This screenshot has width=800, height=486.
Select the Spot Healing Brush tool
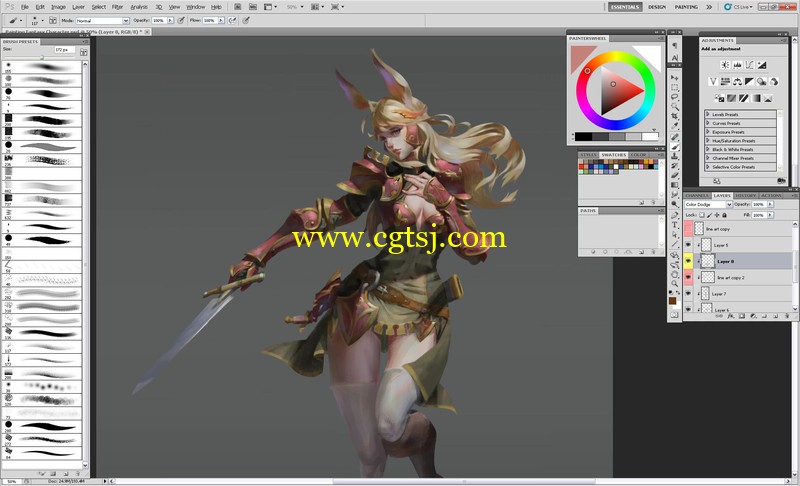[x=674, y=137]
